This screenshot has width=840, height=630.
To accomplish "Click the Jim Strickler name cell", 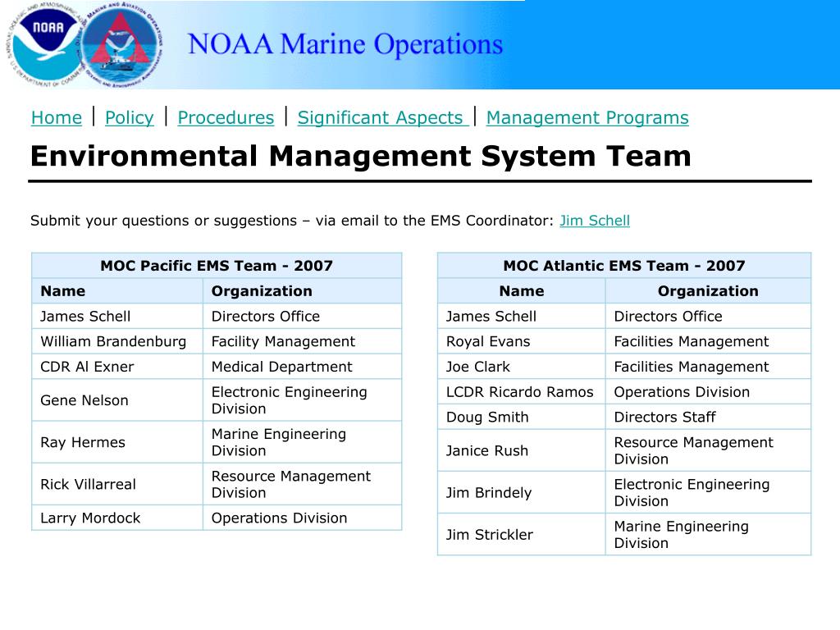I will 521,535.
